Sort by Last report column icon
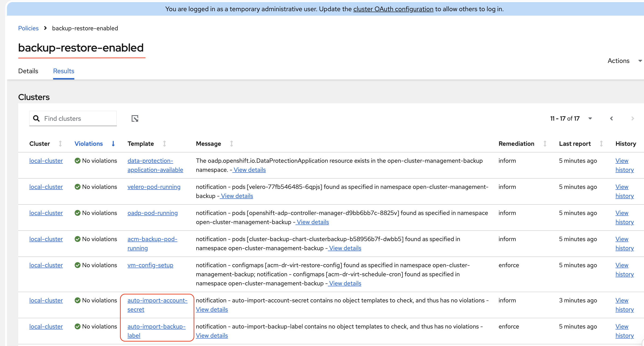The image size is (644, 346). click(x=601, y=144)
